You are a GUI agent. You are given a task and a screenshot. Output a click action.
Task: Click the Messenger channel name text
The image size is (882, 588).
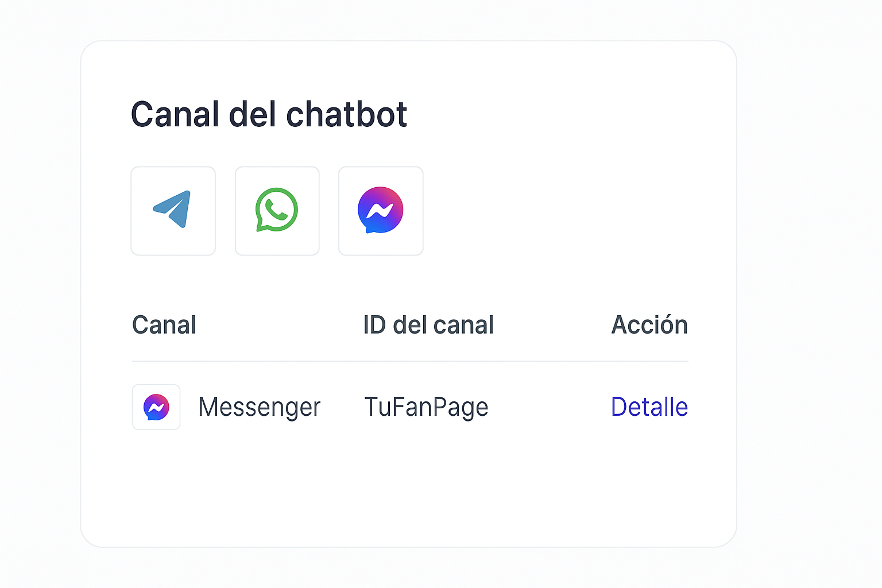(259, 407)
